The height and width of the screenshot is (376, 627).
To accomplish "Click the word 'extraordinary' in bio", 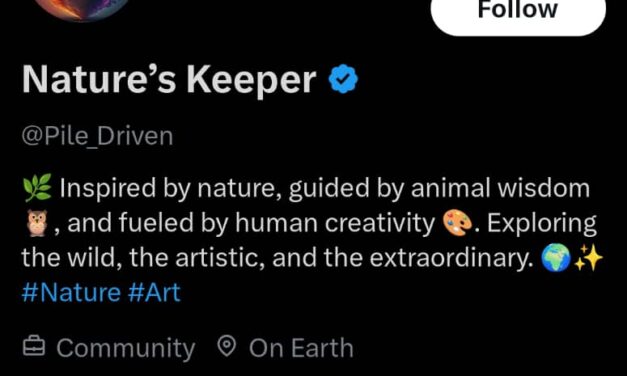I will pos(451,258).
